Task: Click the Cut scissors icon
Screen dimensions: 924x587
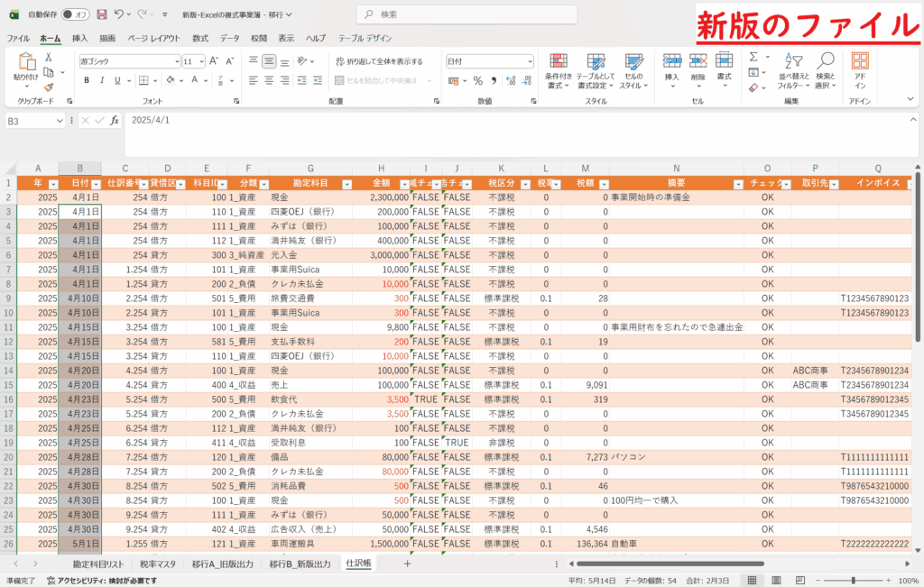Action: click(x=48, y=56)
